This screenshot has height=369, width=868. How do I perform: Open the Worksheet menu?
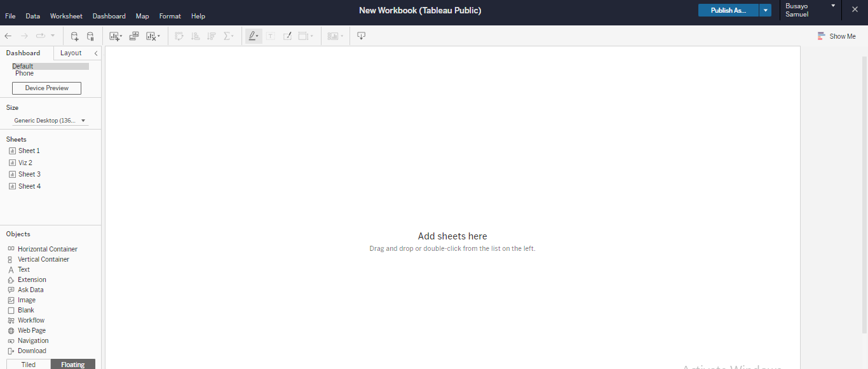coord(66,16)
